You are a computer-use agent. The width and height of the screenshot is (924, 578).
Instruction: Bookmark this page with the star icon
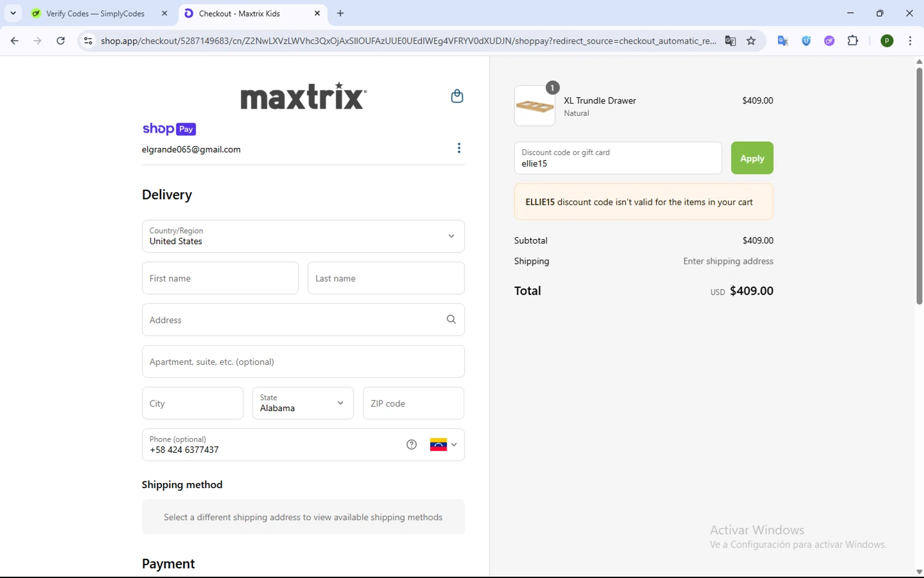[751, 41]
